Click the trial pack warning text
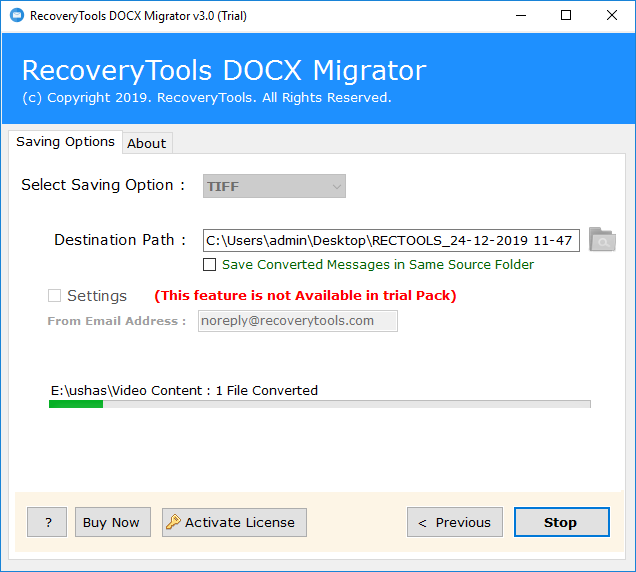This screenshot has width=636, height=572. (305, 295)
